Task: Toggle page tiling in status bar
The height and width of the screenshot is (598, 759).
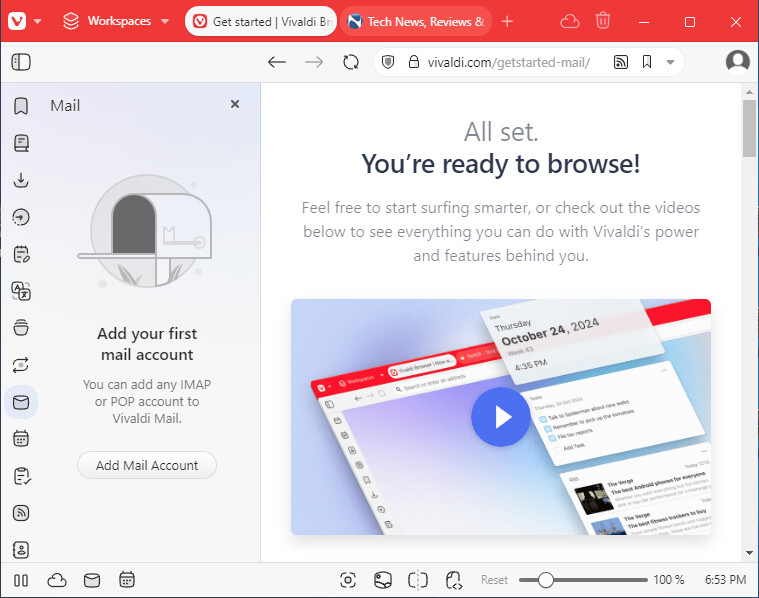Action: (x=418, y=580)
